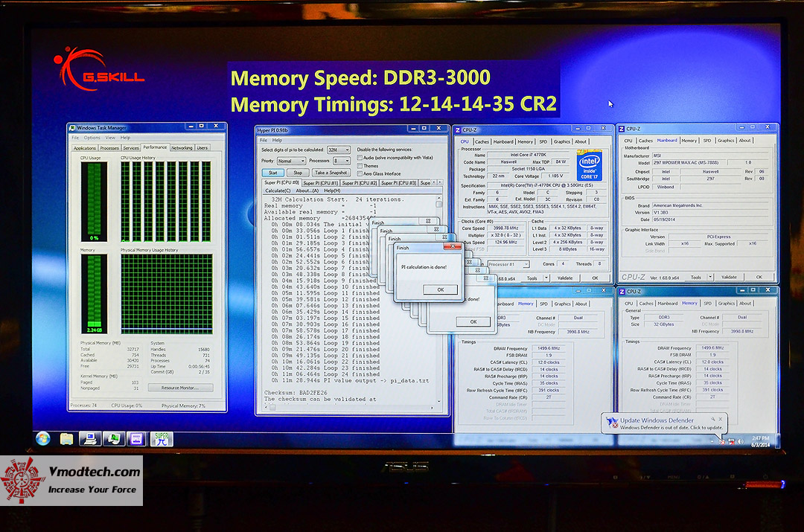Open Help(H) menu in Super PI

coord(332,190)
